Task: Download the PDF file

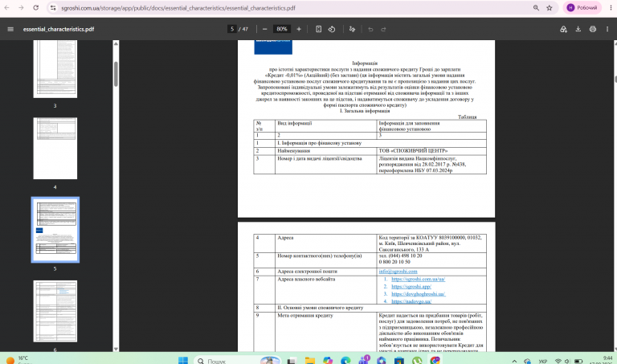Action: coord(578,29)
